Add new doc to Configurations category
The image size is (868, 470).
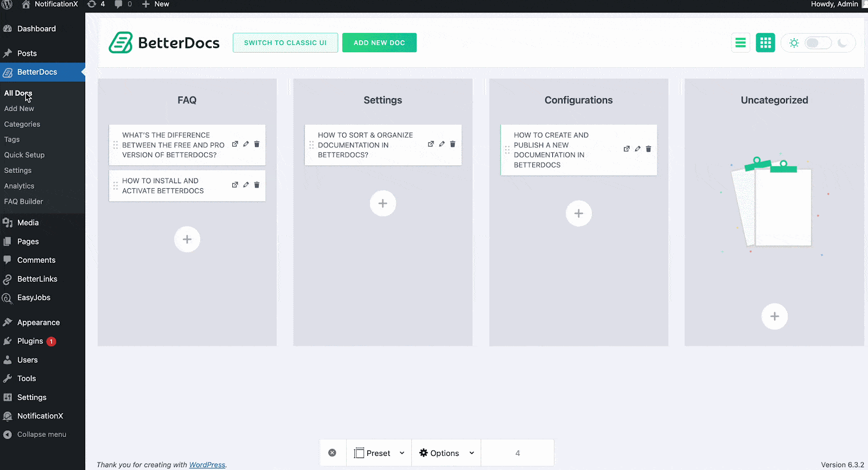tap(579, 214)
